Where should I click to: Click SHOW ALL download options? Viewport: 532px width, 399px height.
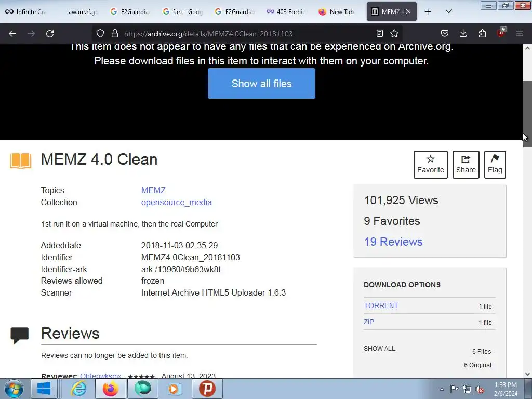tap(379, 349)
